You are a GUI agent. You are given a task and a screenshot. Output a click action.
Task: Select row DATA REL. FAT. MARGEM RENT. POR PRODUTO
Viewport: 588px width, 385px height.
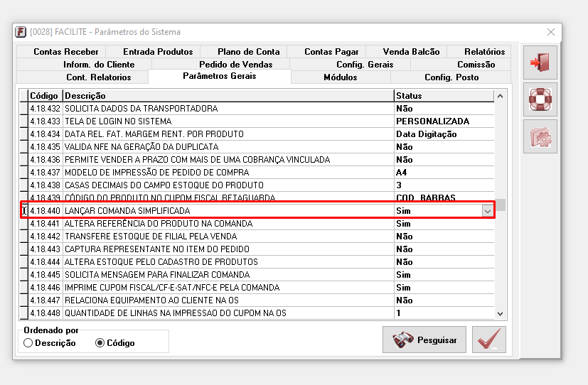257,134
